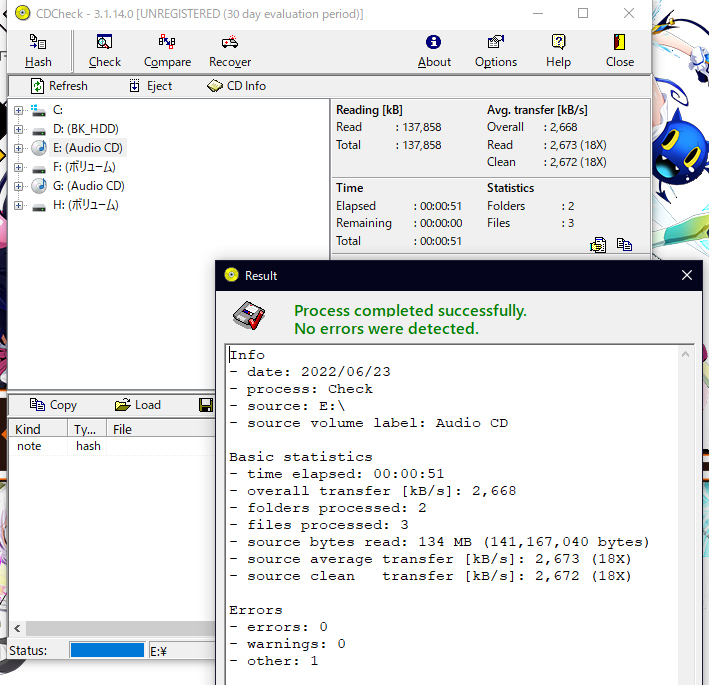Screen dimensions: 709x685
Task: Expand the D: (BK_HDD) drive
Action: (x=18, y=129)
